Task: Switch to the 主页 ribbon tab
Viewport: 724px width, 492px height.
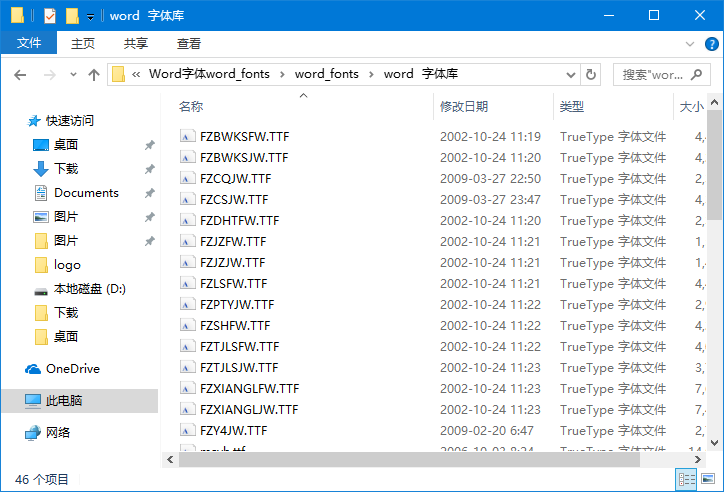Action: click(x=83, y=43)
